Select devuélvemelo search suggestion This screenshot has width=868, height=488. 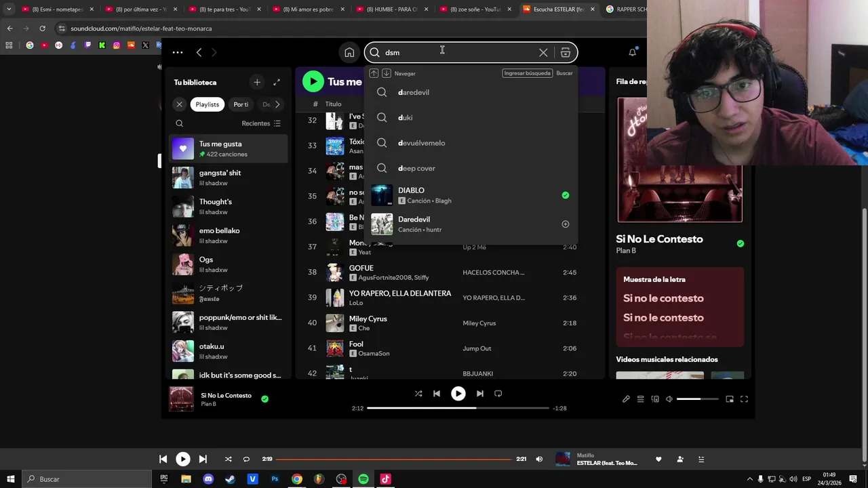tap(471, 143)
